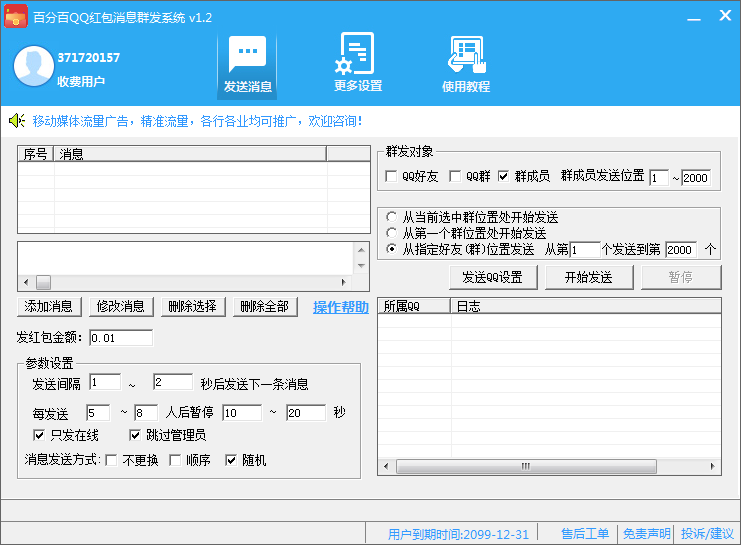
Task: Click the speaker announcement icon
Action: pos(17,121)
